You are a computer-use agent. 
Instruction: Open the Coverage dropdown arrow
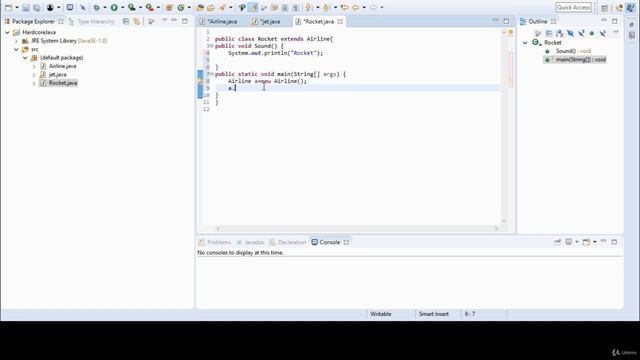pyautogui.click(x=140, y=7)
